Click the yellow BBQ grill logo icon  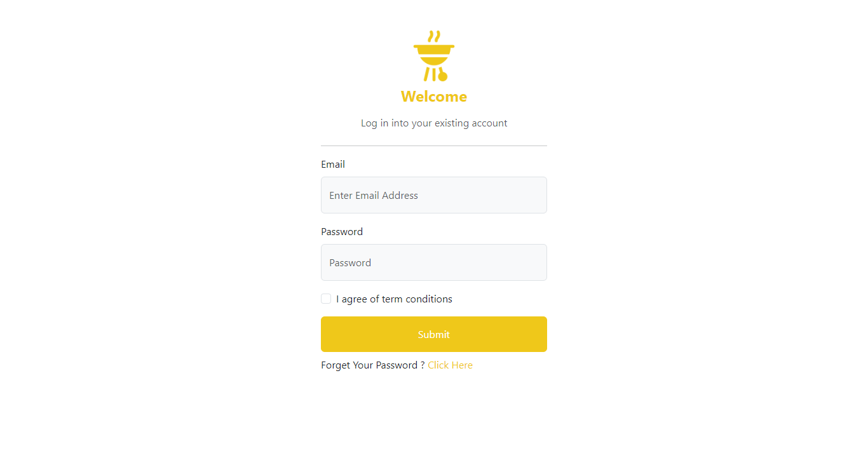point(434,56)
